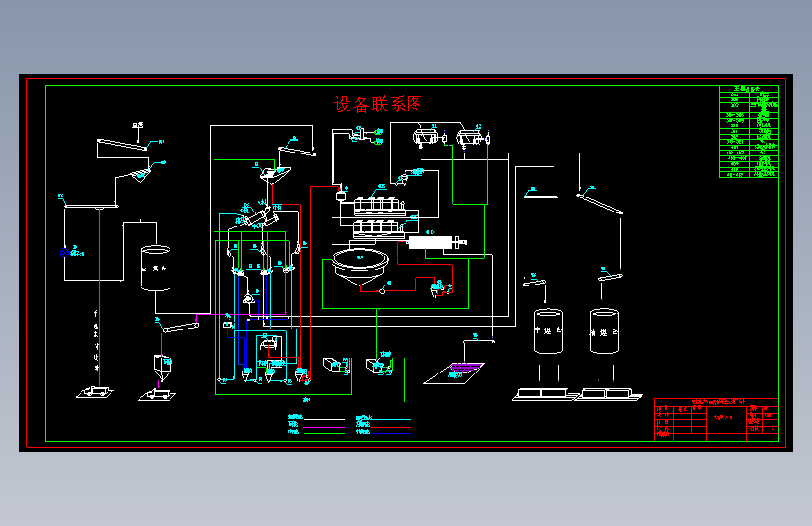Screen dimensions: 812x526
Task: Click the green equipment table header at top right
Action: [749, 89]
